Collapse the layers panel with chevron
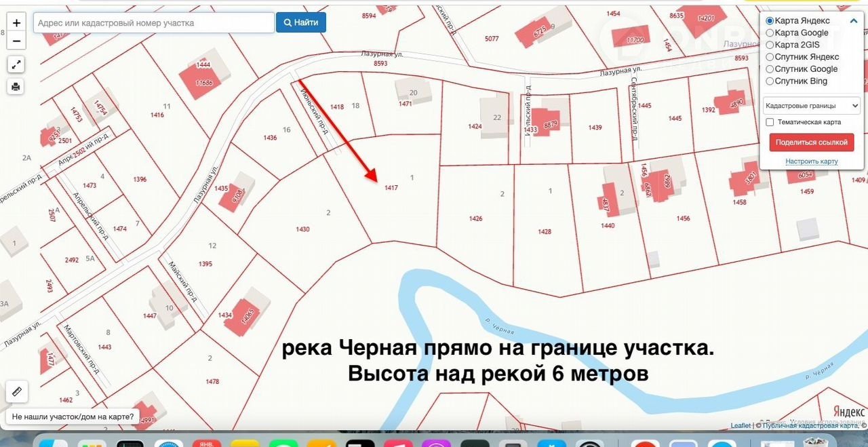This screenshot has height=447, width=868. click(x=854, y=21)
